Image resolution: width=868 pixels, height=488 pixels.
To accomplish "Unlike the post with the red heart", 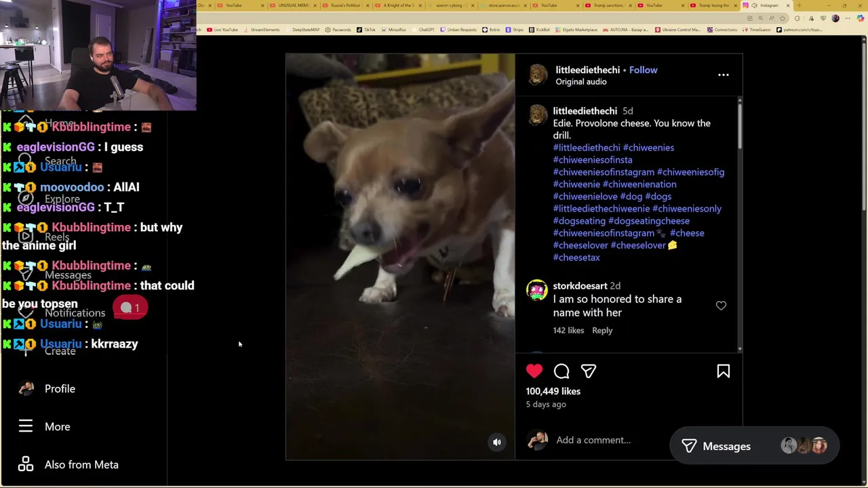I will (534, 371).
